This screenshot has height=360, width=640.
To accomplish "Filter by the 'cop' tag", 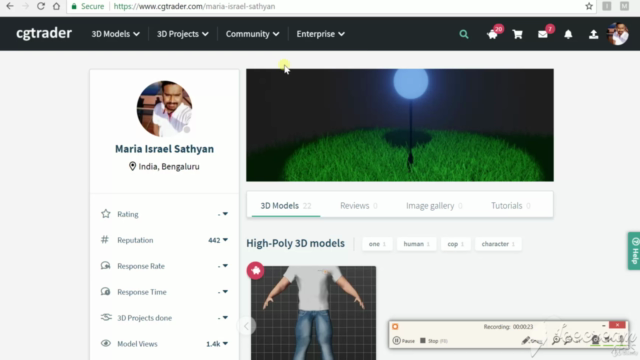I will click(x=456, y=244).
